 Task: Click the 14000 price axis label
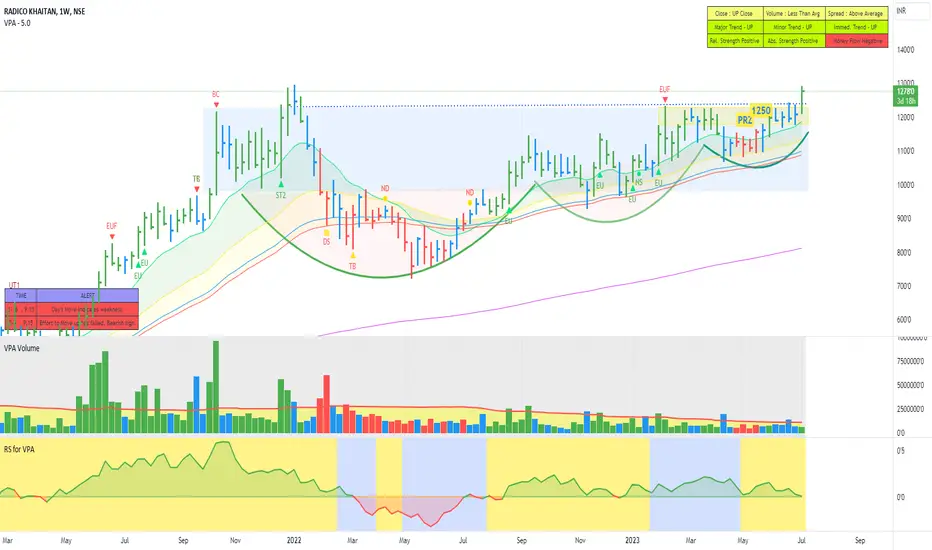tap(905, 51)
